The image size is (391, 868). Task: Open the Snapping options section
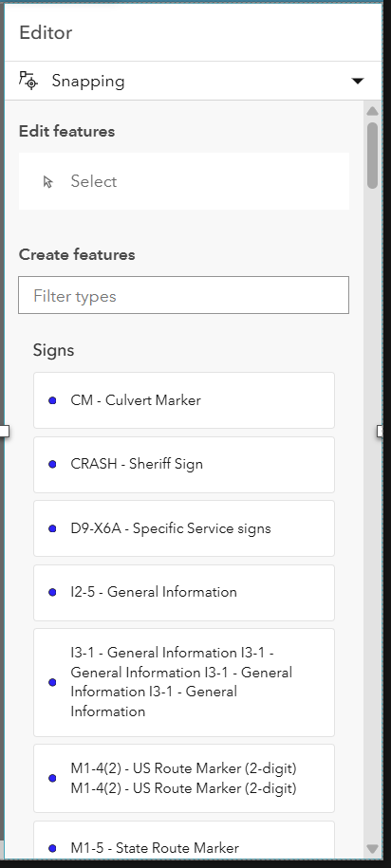[193, 81]
